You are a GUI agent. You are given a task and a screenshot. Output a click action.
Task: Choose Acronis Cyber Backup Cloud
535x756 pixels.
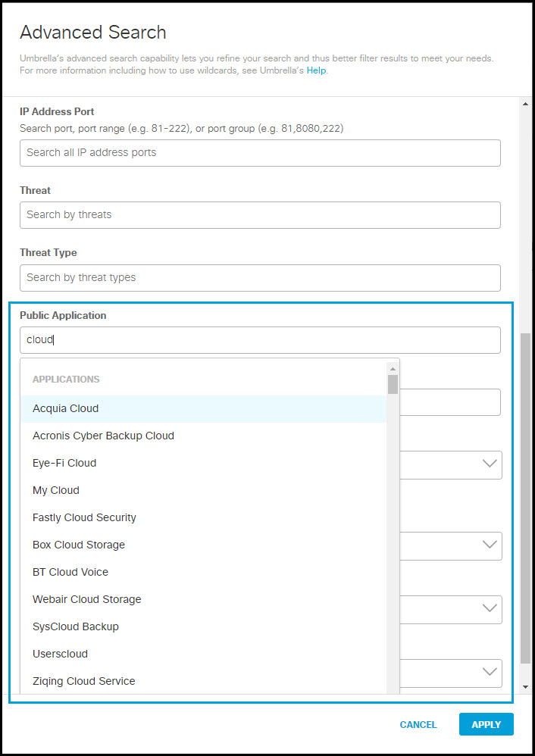point(203,436)
